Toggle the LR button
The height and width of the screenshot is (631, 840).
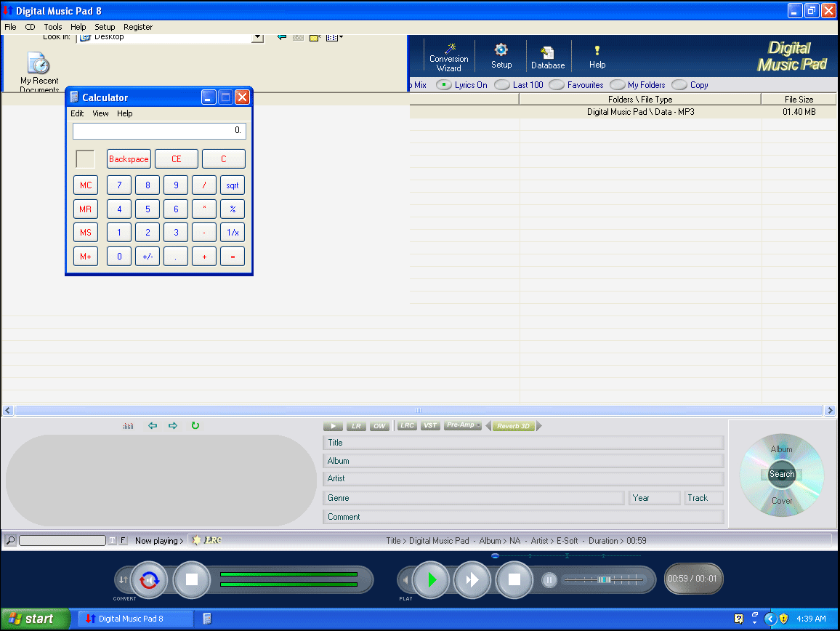356,426
